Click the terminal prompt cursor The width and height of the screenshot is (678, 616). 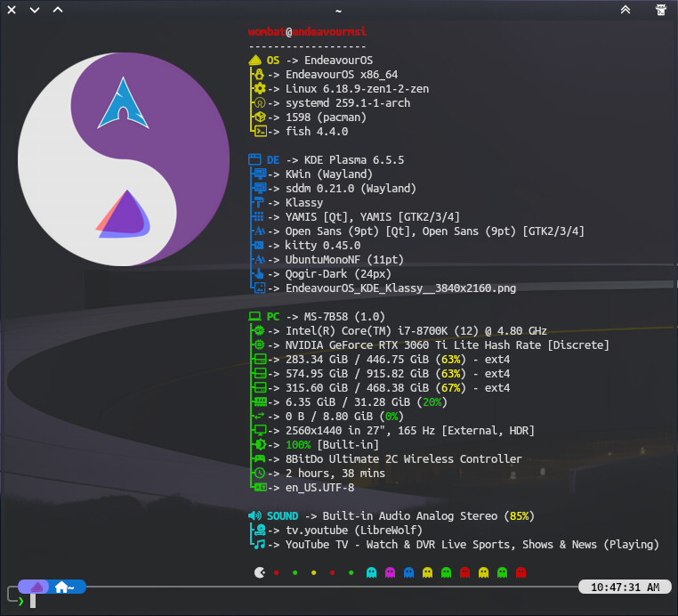(x=33, y=602)
